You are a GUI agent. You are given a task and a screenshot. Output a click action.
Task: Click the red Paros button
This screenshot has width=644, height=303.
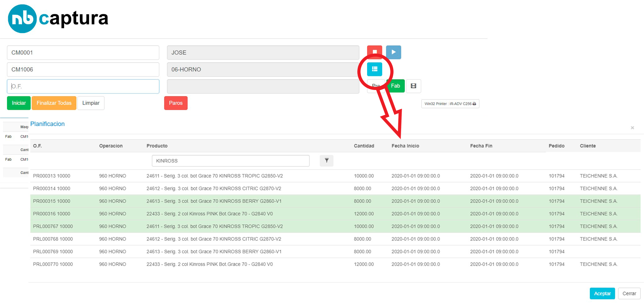click(176, 103)
